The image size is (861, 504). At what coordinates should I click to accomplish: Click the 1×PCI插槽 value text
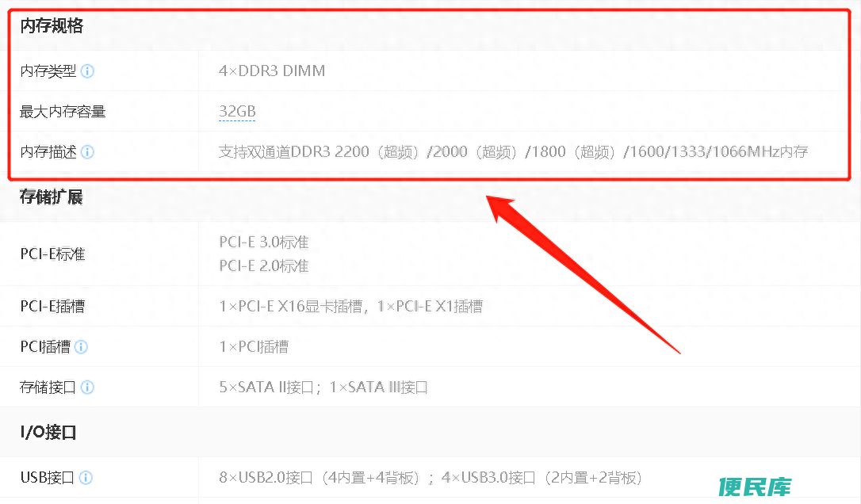(254, 347)
